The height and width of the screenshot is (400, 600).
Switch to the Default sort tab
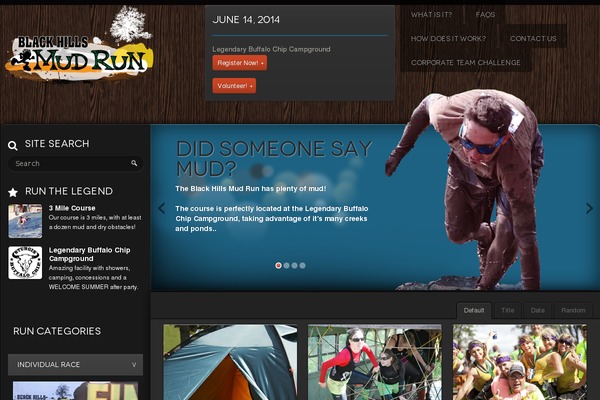pyautogui.click(x=474, y=310)
